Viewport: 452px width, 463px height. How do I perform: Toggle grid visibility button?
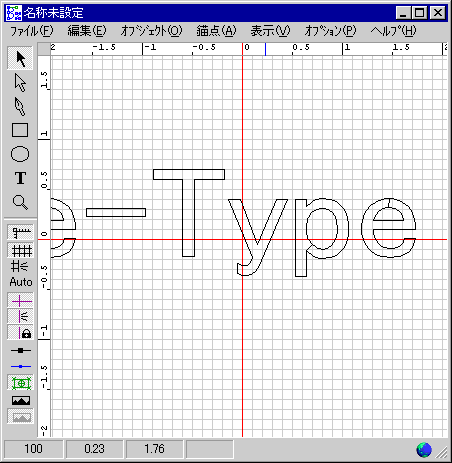click(20, 250)
